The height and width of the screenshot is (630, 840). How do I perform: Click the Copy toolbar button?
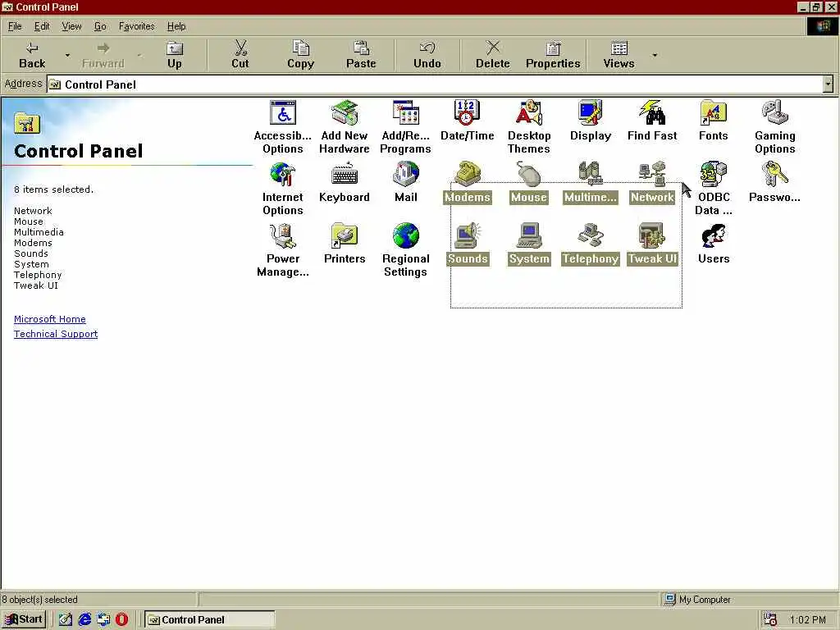tap(300, 55)
